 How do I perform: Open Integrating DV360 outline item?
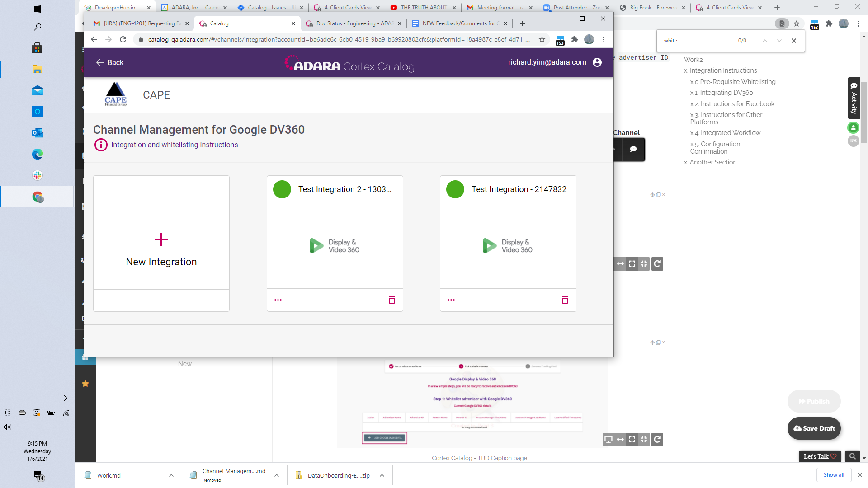point(722,93)
